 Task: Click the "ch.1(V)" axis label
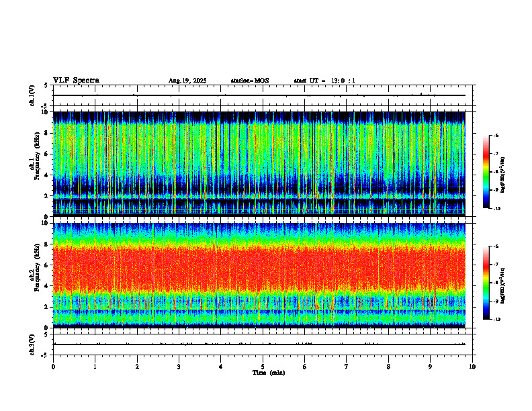[x=32, y=95]
